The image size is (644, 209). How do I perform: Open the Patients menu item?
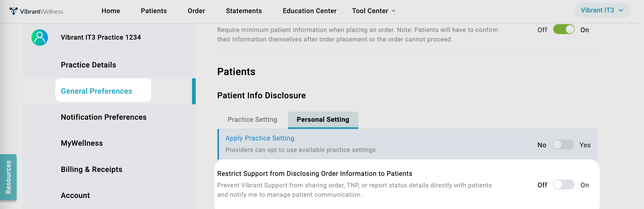click(x=154, y=11)
